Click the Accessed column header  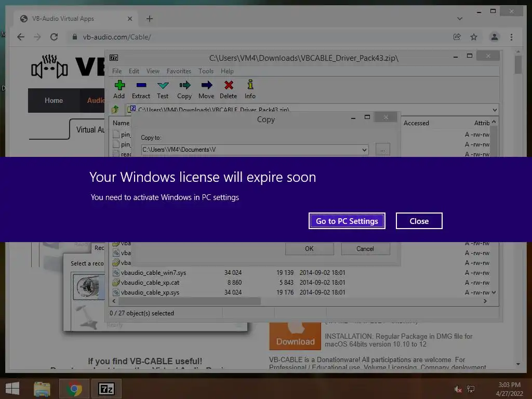[x=416, y=123]
